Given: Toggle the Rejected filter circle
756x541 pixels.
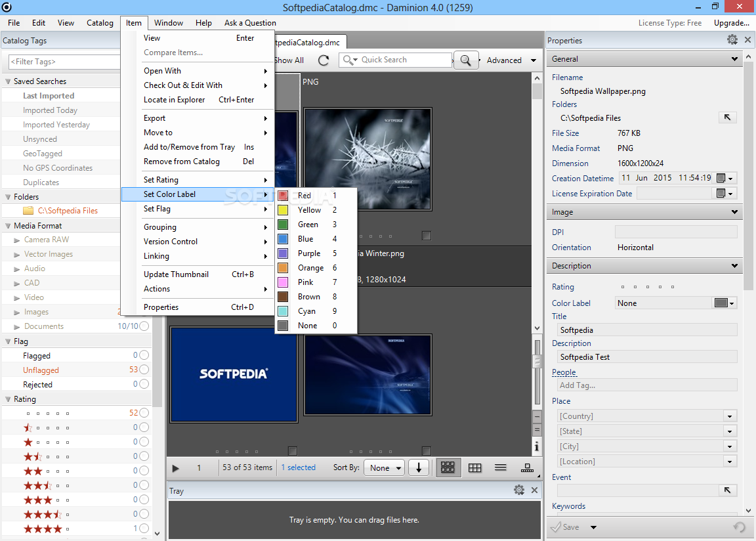Looking at the screenshot, I should [144, 384].
